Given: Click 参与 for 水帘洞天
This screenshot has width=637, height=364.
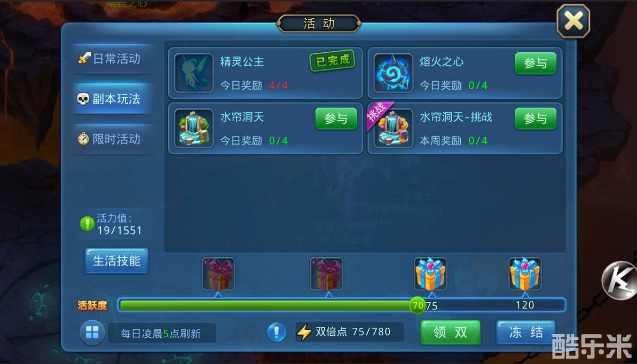Looking at the screenshot, I should 336,118.
